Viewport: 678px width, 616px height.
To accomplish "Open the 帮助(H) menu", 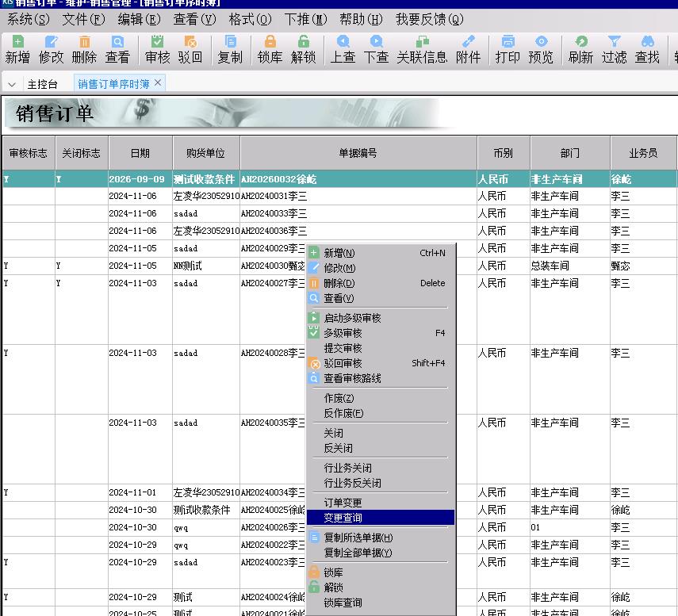I will click(x=361, y=20).
